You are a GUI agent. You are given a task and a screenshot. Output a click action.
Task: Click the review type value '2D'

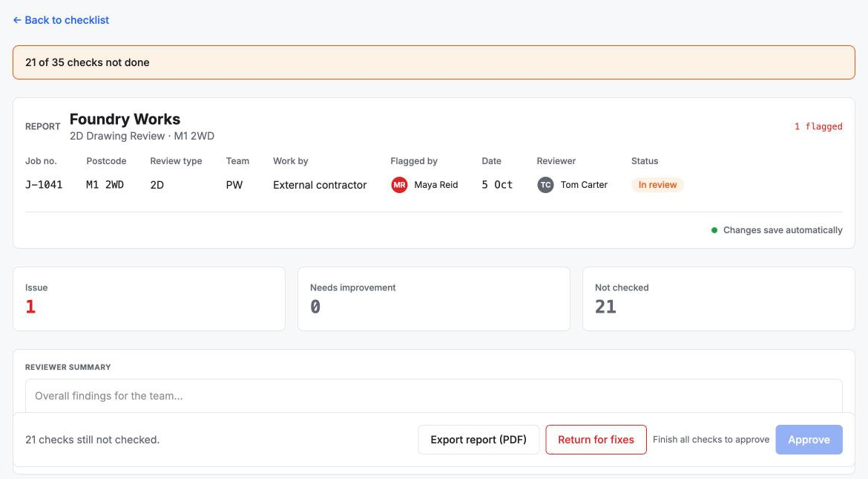(157, 185)
